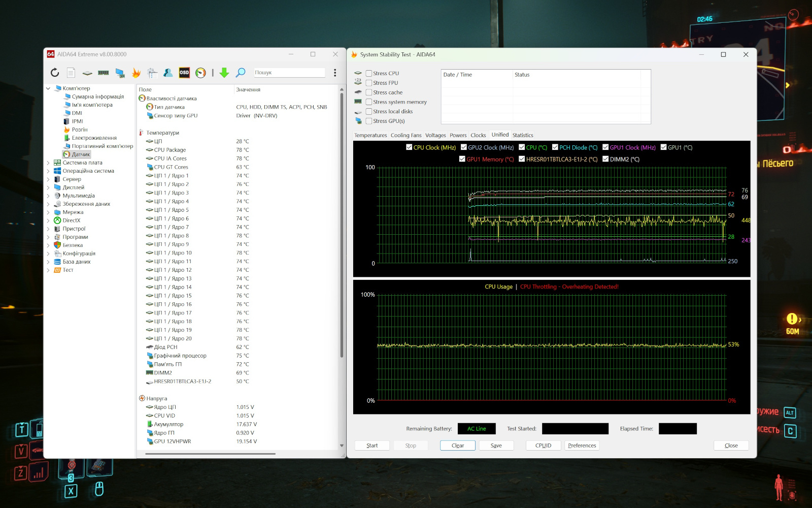Check the Stress system memory option
Image resolution: width=812 pixels, height=508 pixels.
(369, 102)
